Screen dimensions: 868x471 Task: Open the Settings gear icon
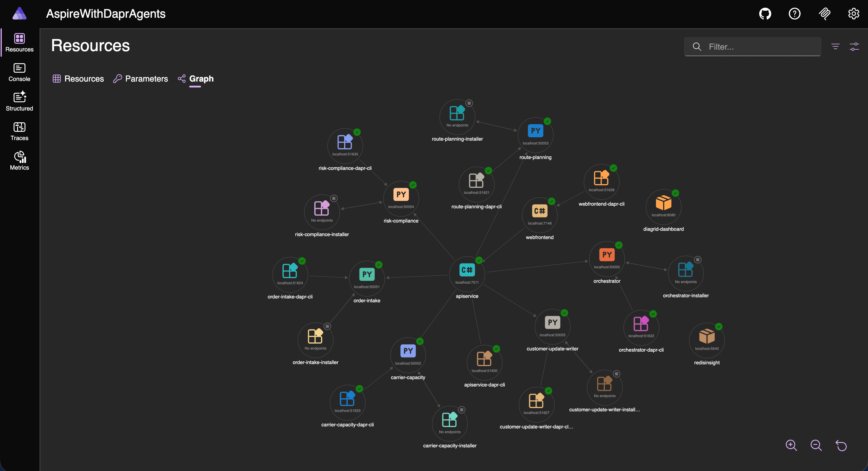(x=854, y=14)
